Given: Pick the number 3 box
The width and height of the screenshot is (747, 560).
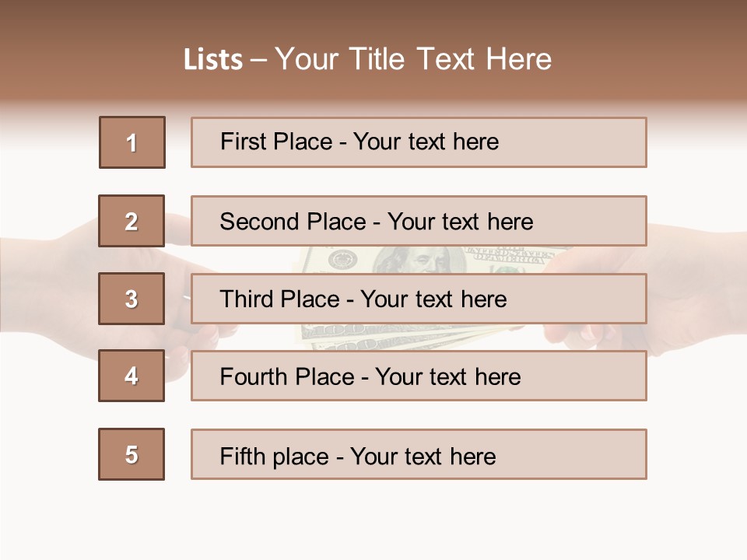Looking at the screenshot, I should pos(132,299).
